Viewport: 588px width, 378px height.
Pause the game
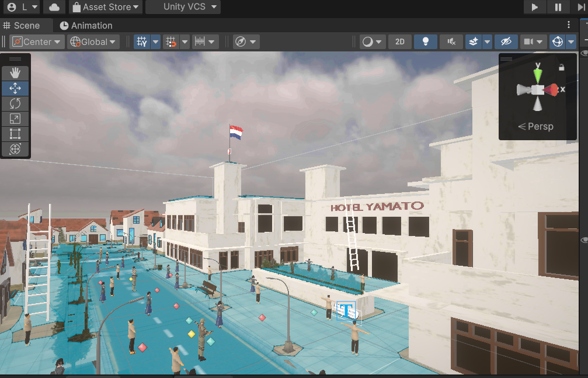click(558, 7)
